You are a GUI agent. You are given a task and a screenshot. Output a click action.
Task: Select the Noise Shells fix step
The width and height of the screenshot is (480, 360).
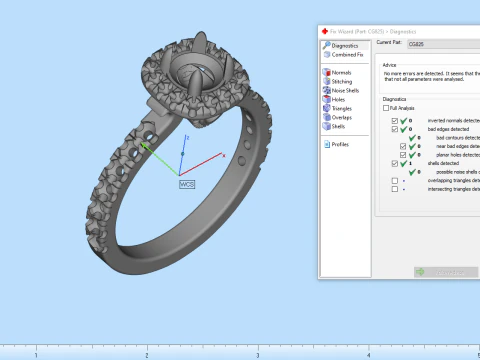click(345, 90)
